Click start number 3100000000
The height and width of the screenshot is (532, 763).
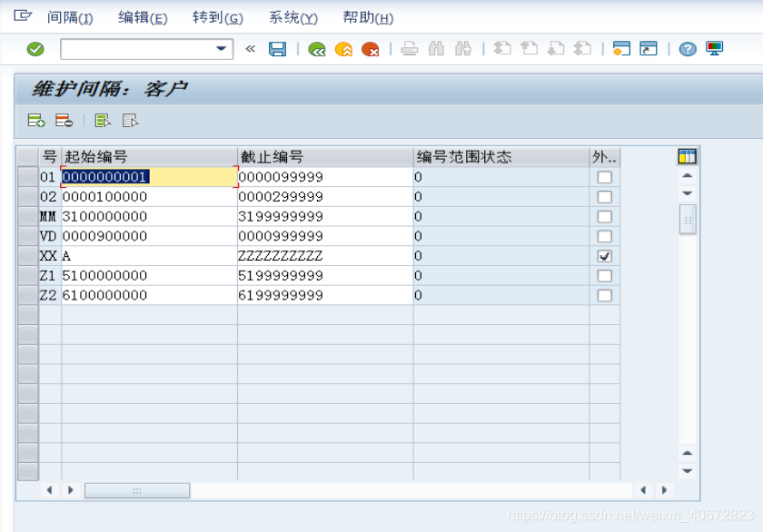[x=149, y=216]
